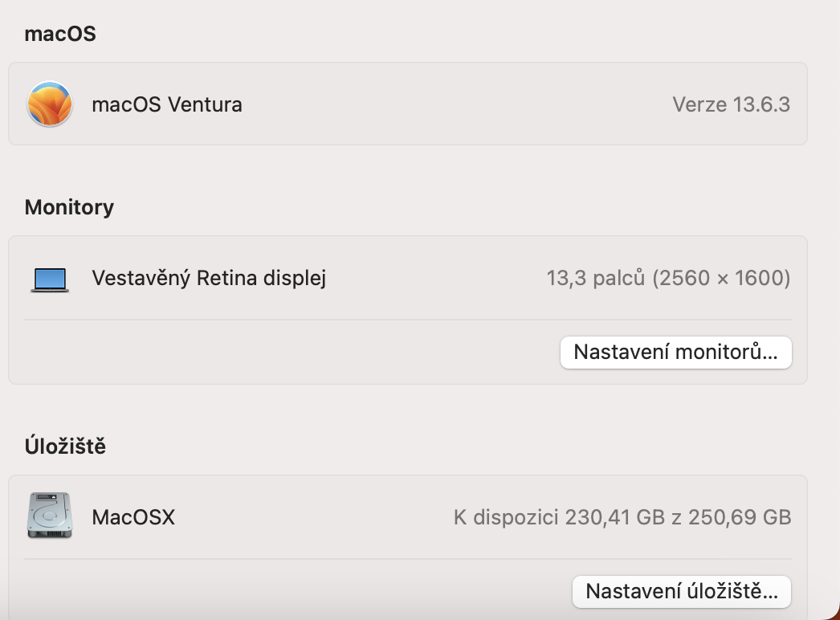Click the Úložiště section heading

click(x=65, y=447)
